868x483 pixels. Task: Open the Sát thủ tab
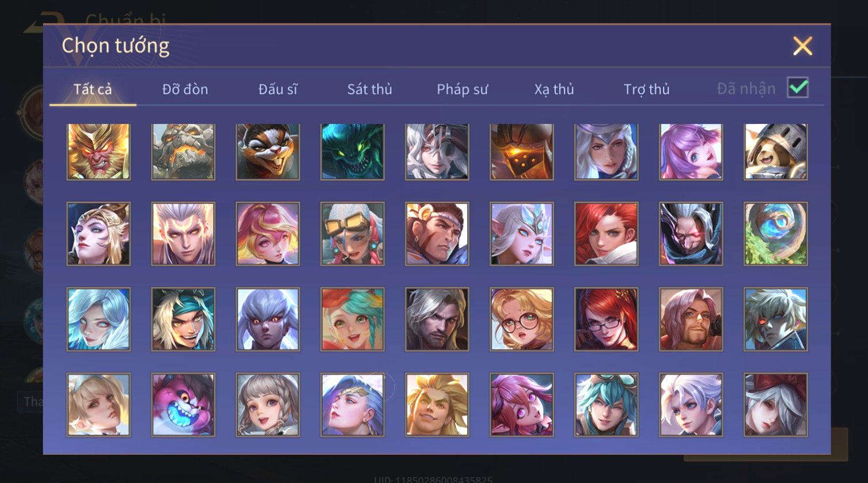370,89
